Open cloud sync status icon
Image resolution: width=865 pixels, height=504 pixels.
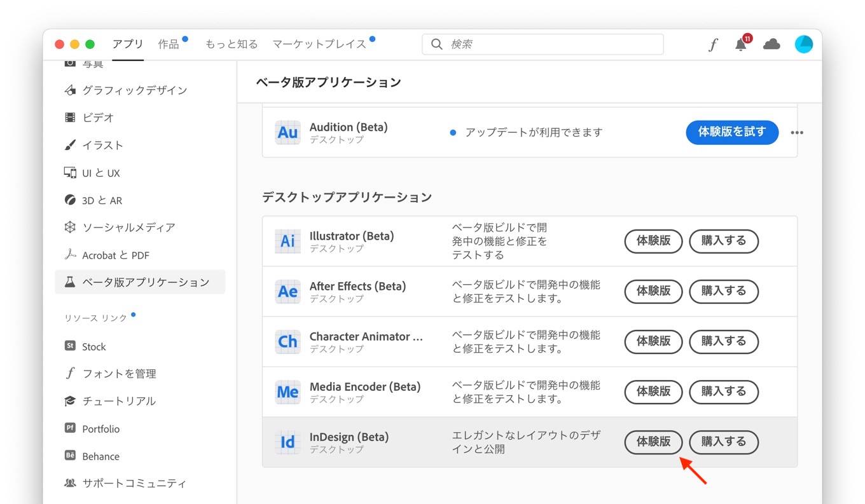tap(772, 44)
